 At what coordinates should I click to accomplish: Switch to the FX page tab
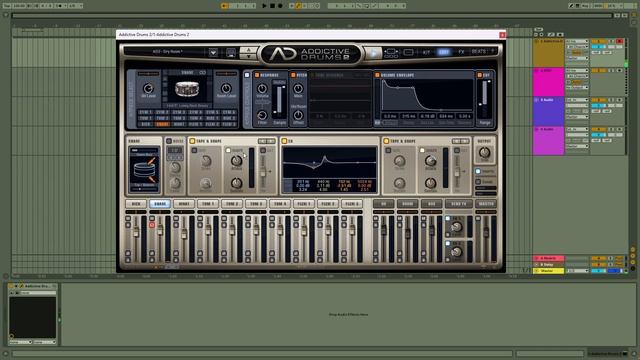click(x=461, y=52)
